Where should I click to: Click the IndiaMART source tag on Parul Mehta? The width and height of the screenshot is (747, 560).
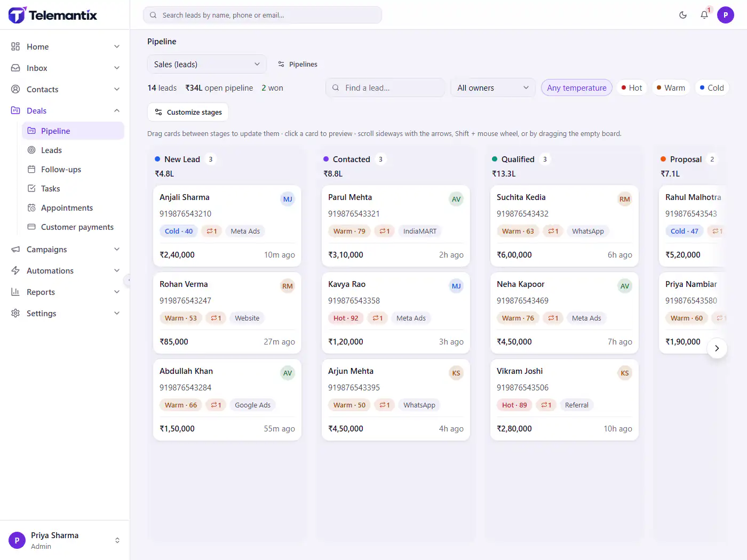click(x=420, y=231)
